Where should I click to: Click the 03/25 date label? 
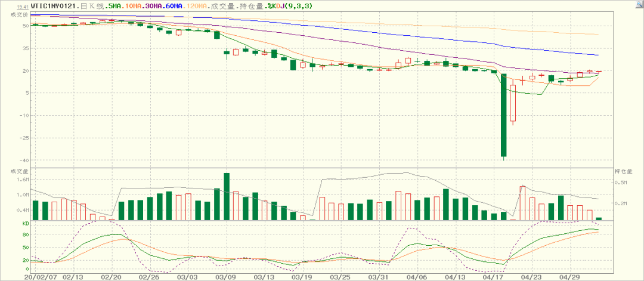341,277
